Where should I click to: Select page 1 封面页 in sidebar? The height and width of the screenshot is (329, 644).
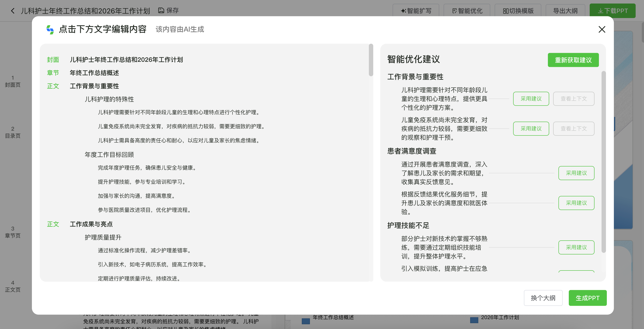coord(13,81)
